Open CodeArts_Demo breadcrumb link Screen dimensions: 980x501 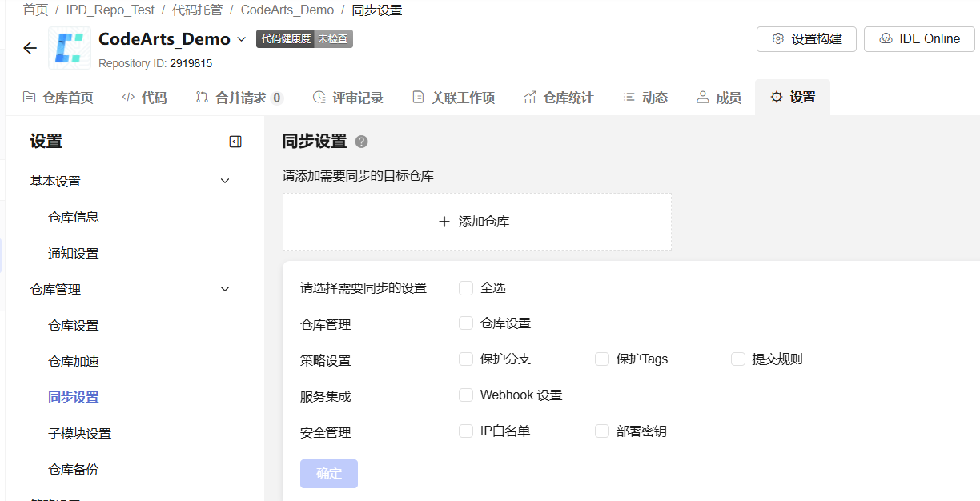[287, 10]
